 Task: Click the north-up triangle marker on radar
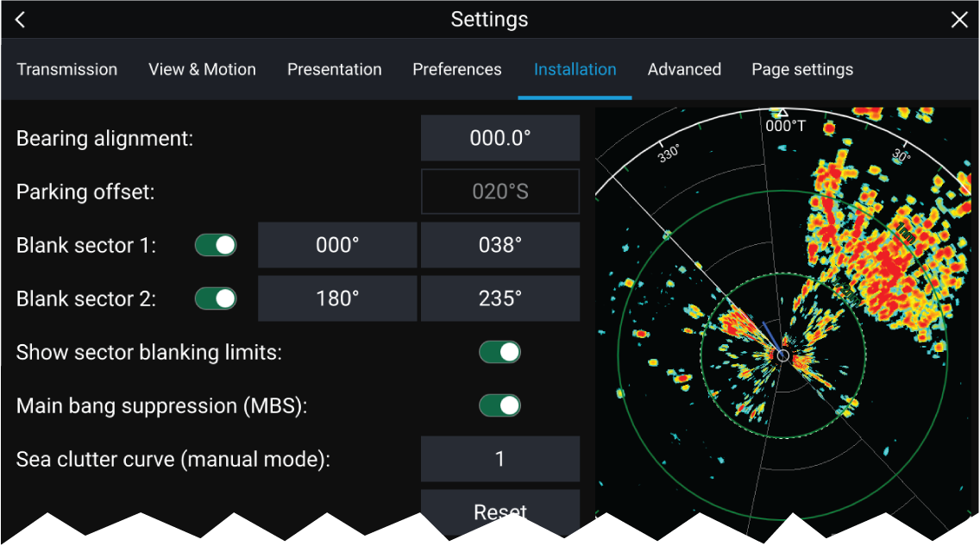(x=782, y=113)
